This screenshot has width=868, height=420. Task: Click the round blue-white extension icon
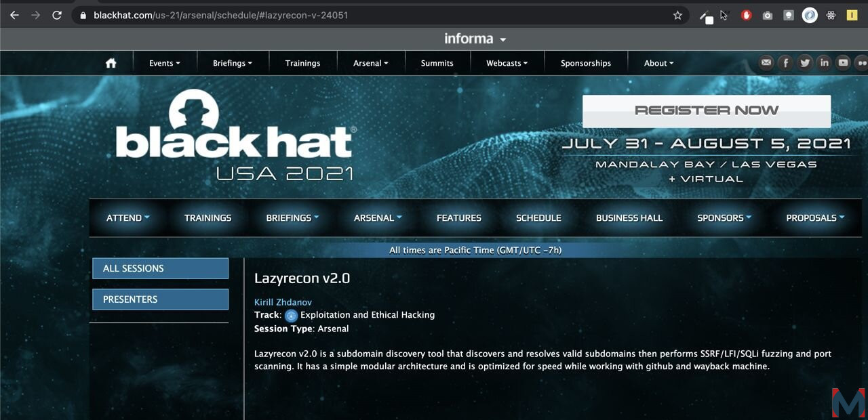pyautogui.click(x=810, y=15)
